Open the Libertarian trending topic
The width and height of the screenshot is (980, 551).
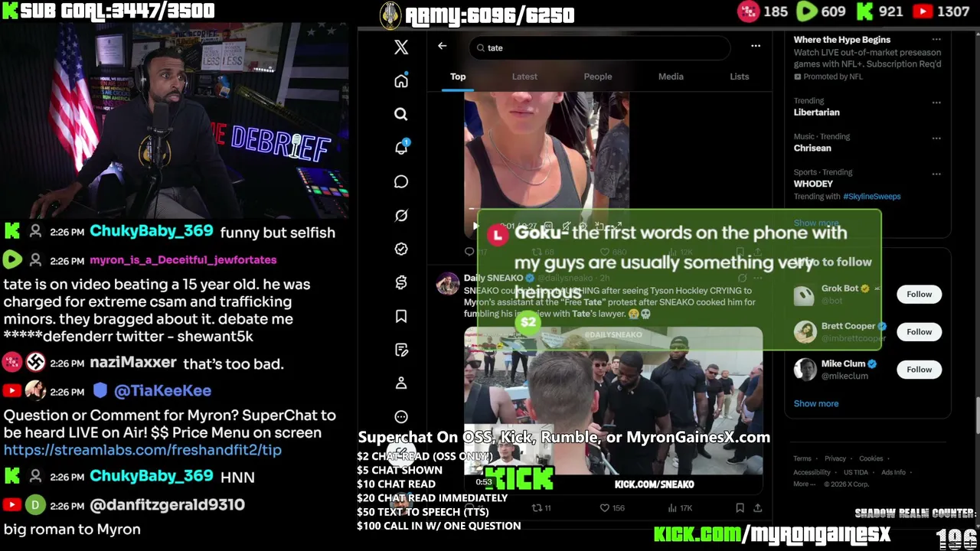[x=816, y=112]
